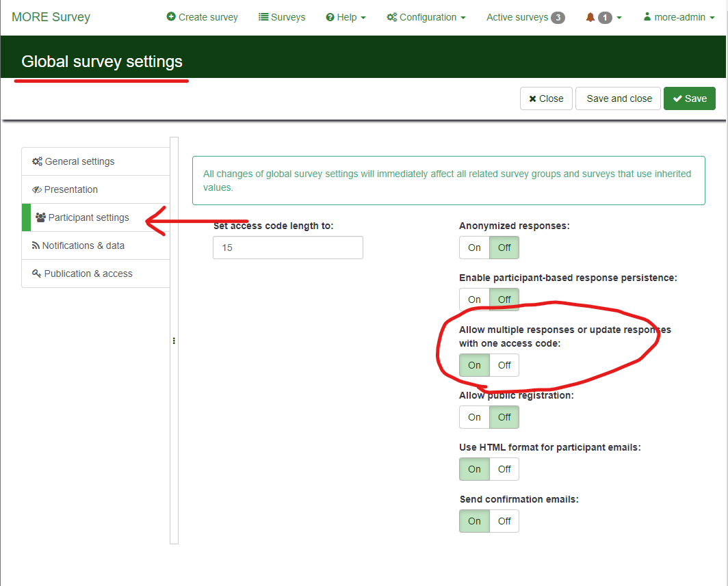Open the more-admin account dropdown caret

click(x=712, y=18)
